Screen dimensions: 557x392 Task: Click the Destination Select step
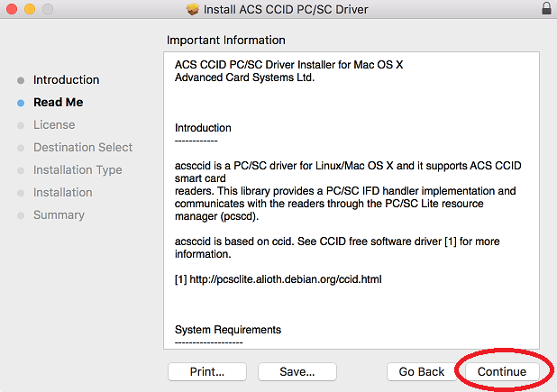[x=83, y=148]
